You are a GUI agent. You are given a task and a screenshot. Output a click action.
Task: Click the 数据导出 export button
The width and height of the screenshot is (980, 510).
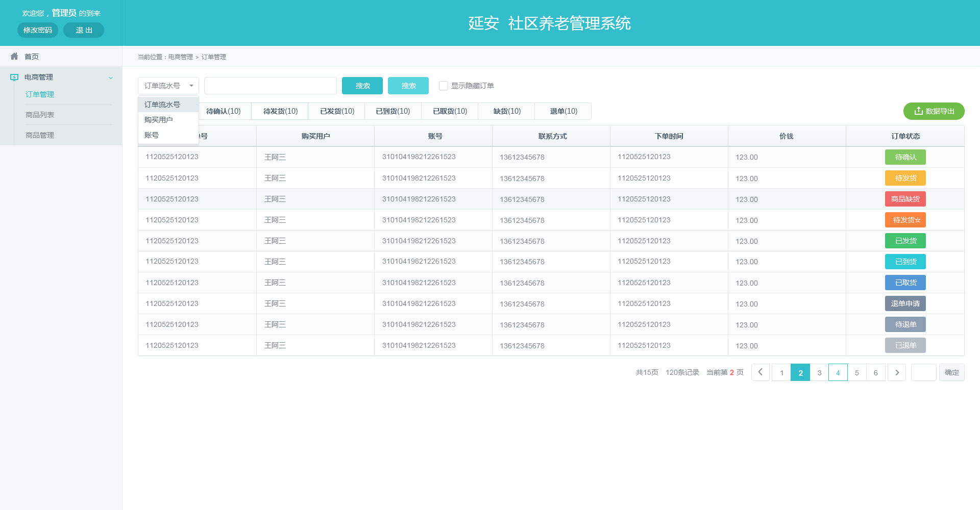pyautogui.click(x=934, y=111)
